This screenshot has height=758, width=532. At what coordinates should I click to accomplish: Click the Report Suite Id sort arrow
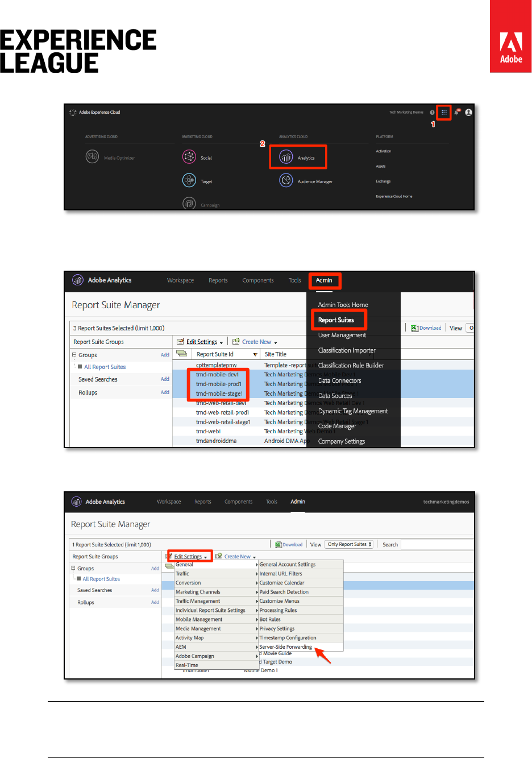[255, 354]
